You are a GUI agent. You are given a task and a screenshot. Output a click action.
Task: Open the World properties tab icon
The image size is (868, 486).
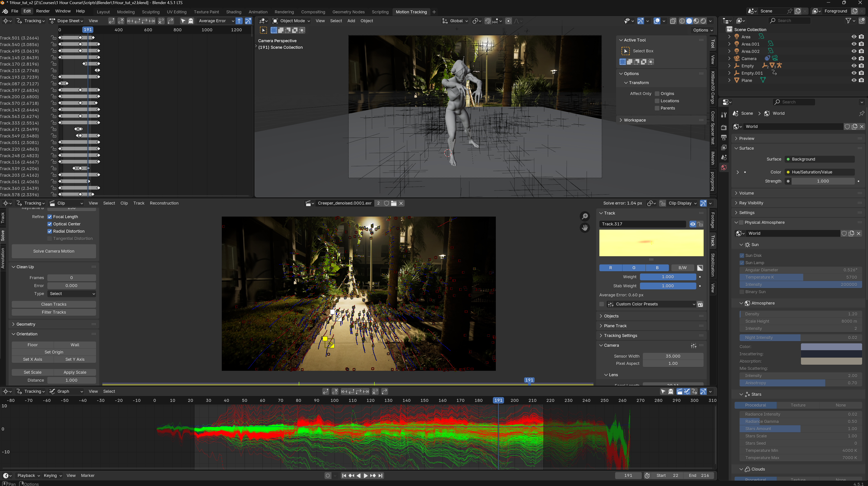pyautogui.click(x=724, y=168)
